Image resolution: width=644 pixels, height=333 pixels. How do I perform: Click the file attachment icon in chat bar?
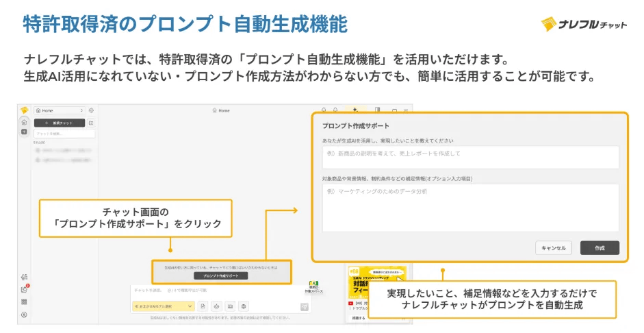(203, 306)
